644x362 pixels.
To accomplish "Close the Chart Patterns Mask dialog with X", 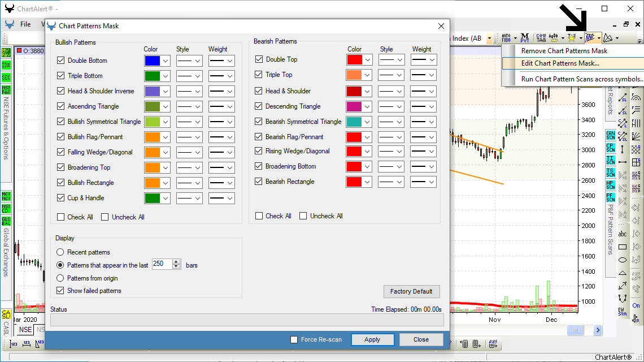I will [441, 26].
